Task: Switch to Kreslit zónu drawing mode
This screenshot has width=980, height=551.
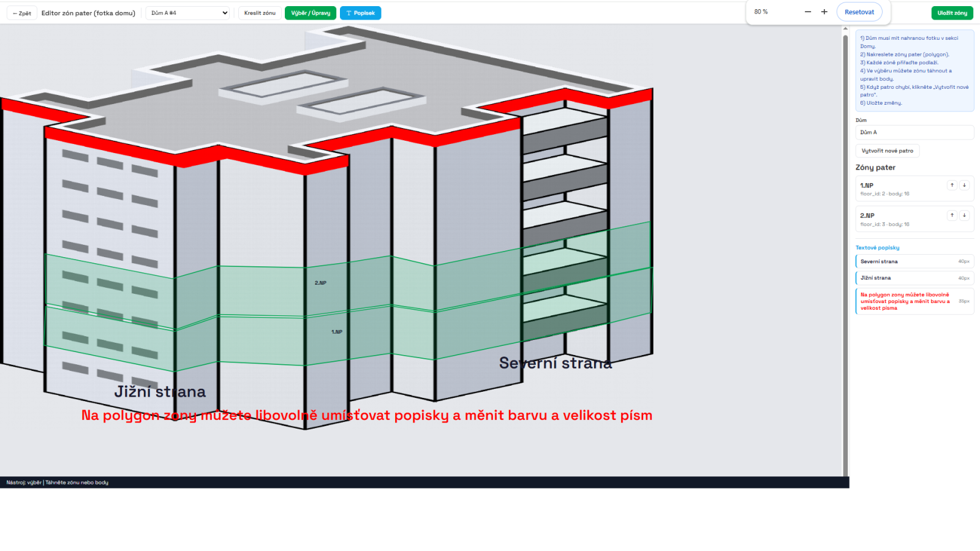Action: [x=260, y=13]
